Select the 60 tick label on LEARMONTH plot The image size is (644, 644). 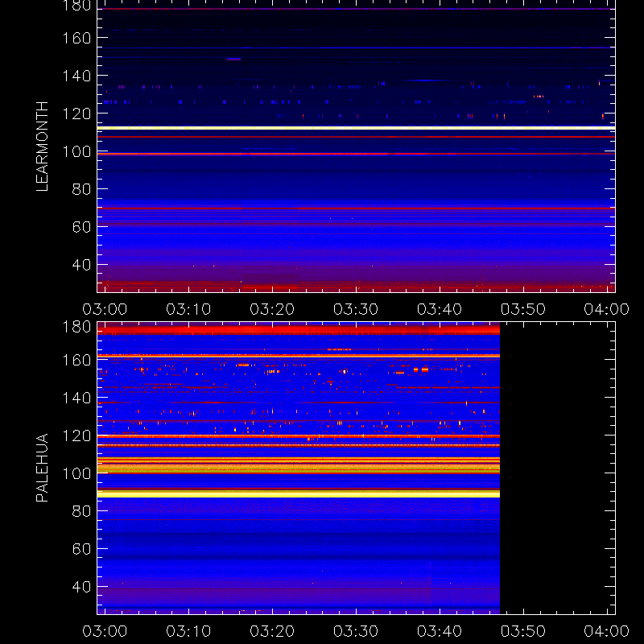(x=81, y=227)
